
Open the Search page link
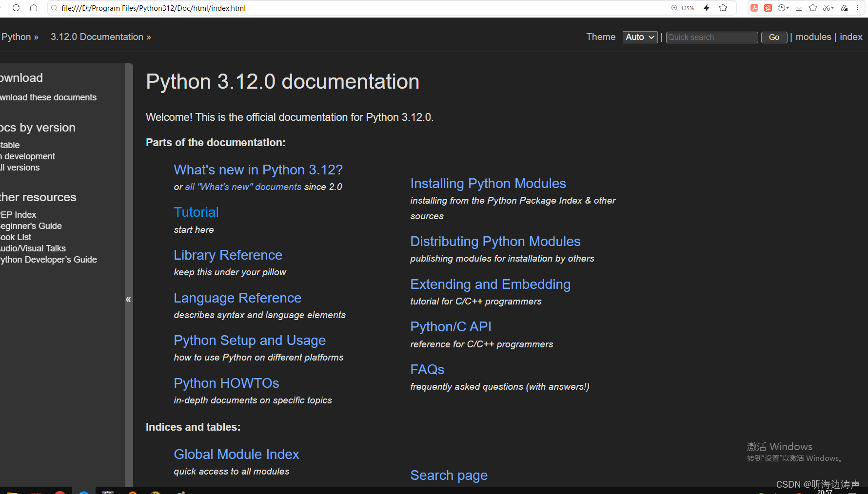click(x=449, y=475)
